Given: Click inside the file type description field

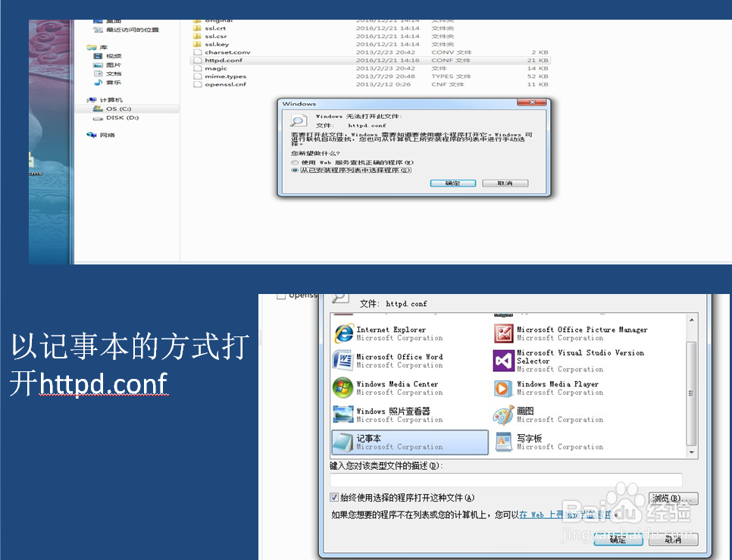Looking at the screenshot, I should tap(508, 479).
